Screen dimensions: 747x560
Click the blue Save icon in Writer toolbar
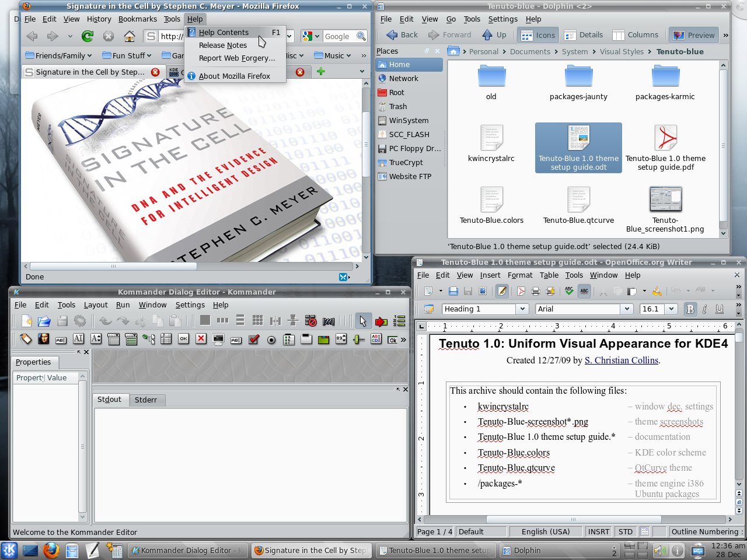(x=453, y=290)
